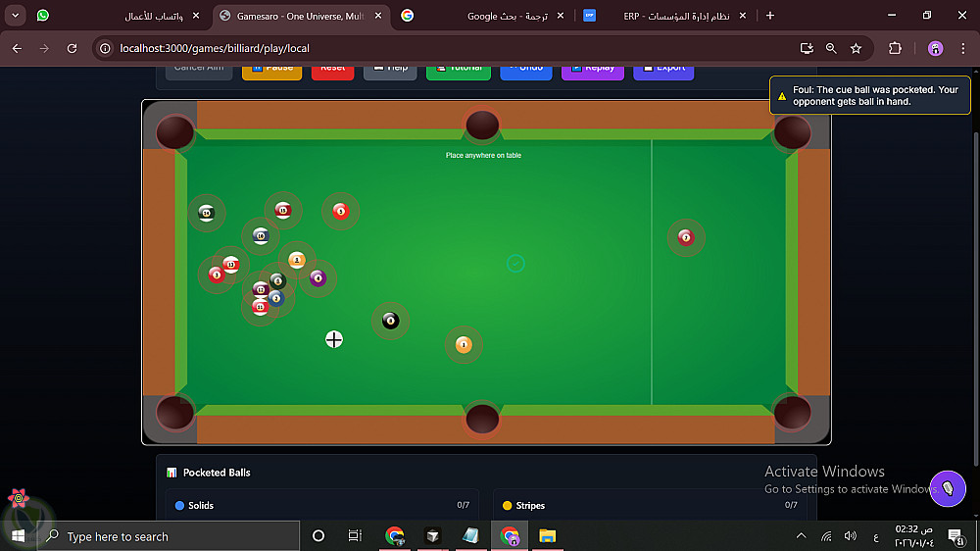Go back to the previous page
Image resolution: width=980 pixels, height=551 pixels.
(x=17, y=48)
